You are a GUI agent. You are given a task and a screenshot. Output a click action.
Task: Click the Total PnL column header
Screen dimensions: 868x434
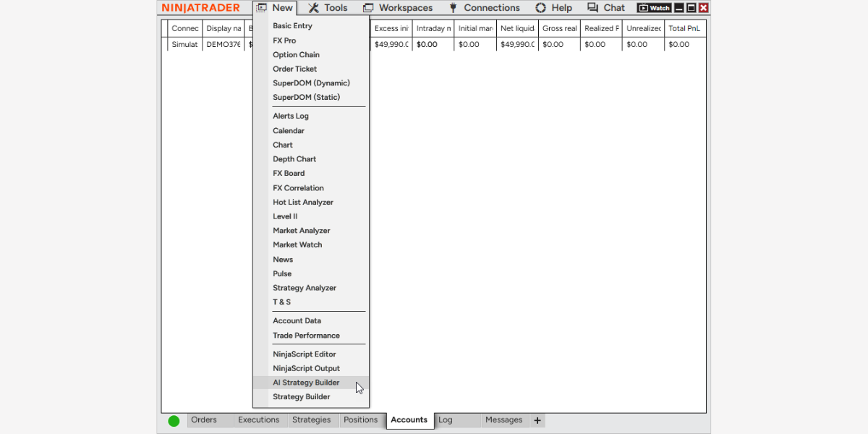pos(685,28)
